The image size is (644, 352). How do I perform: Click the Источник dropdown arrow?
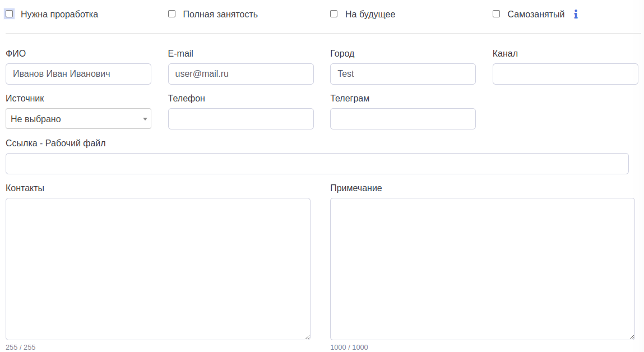click(145, 119)
